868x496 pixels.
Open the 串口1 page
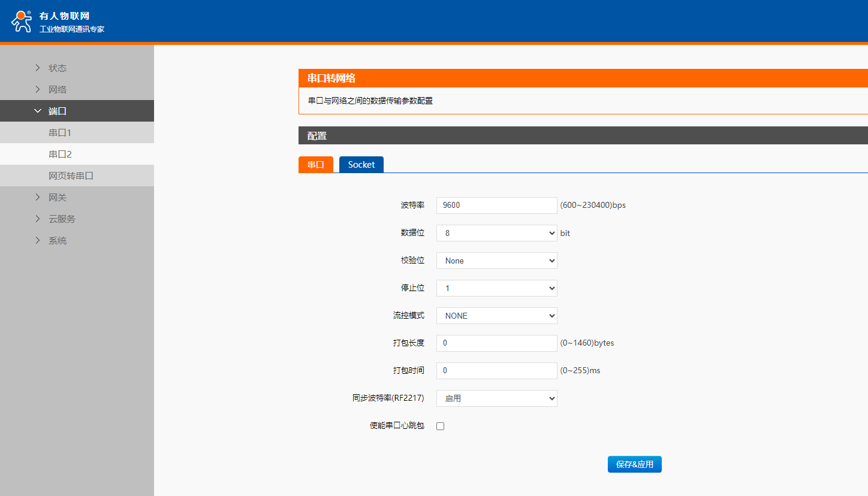pyautogui.click(x=60, y=132)
